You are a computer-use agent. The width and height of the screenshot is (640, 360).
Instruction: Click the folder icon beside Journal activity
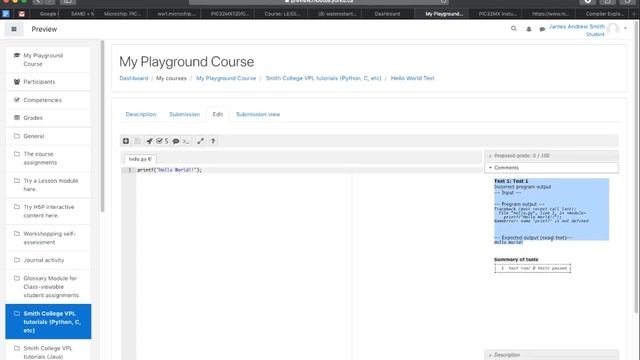point(17,260)
